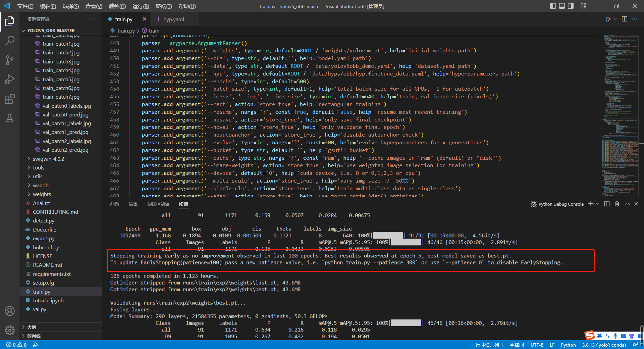The image size is (644, 349).
Task: Maximize the panel size chevron
Action: (627, 204)
